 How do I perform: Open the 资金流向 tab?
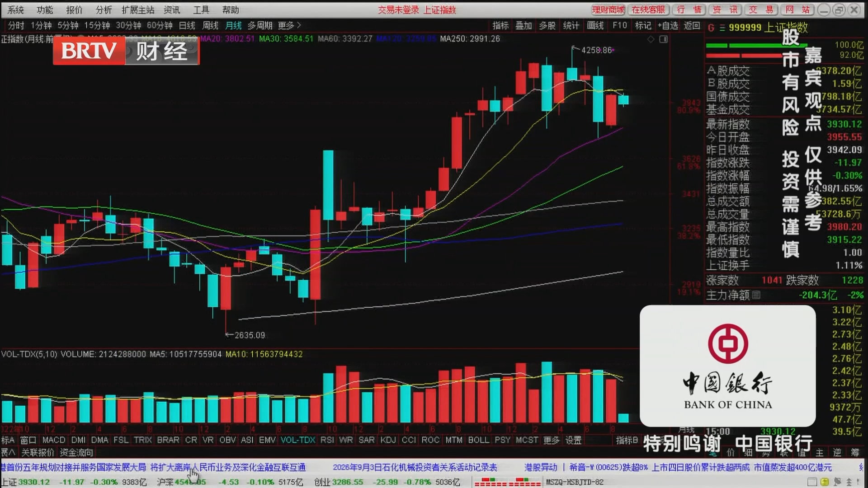click(x=76, y=452)
